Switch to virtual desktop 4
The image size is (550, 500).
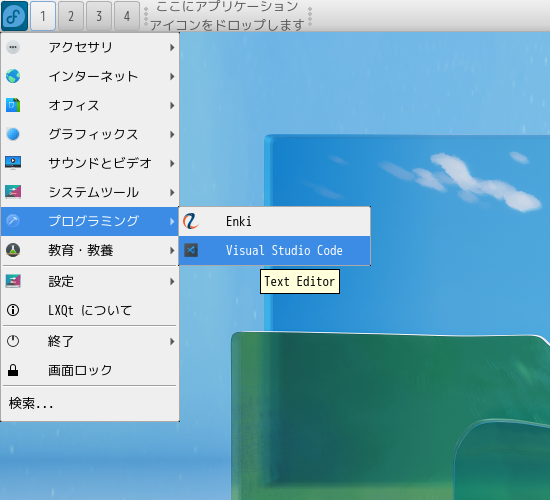[x=127, y=16]
